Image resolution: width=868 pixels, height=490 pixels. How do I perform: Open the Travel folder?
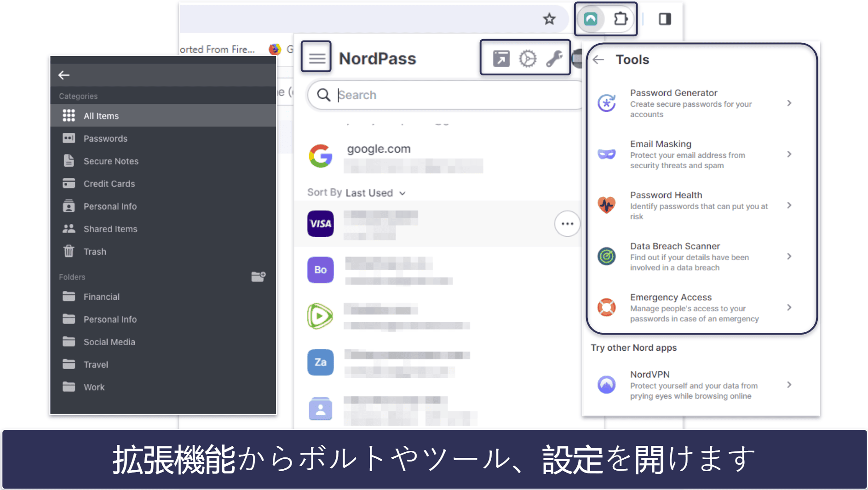click(x=163, y=365)
